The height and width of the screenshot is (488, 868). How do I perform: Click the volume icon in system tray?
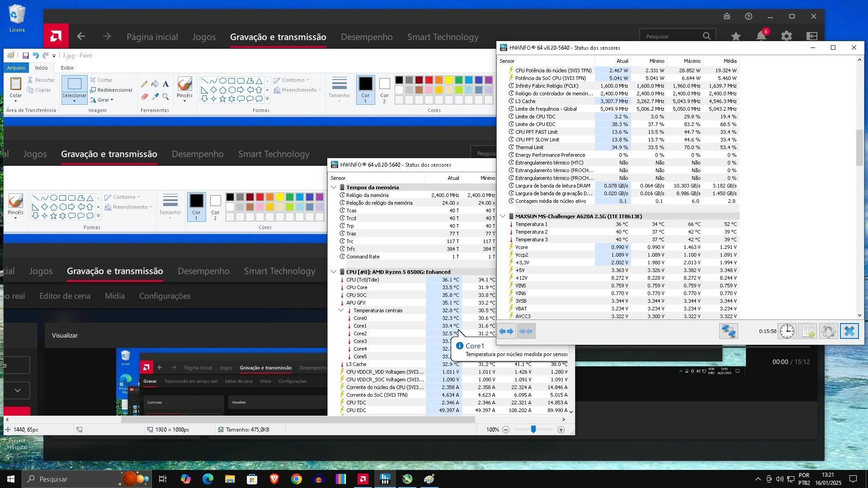click(x=780, y=479)
